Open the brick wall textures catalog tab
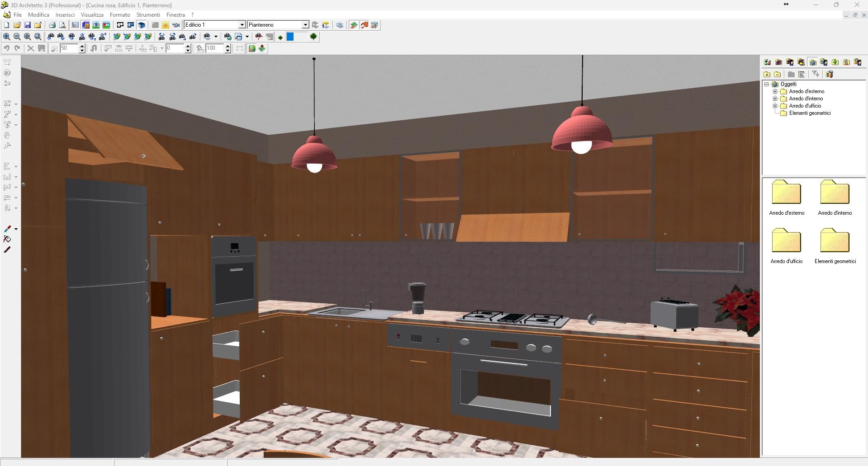This screenshot has height=466, width=868. click(x=779, y=62)
